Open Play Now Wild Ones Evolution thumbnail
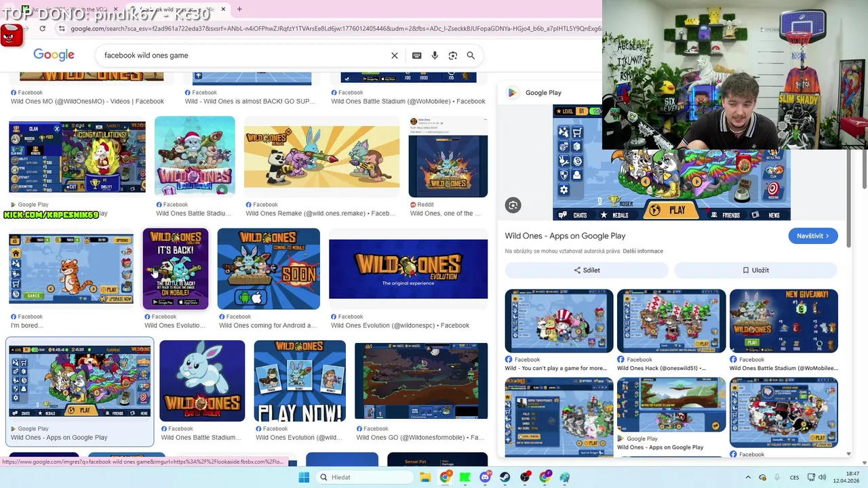Image resolution: width=868 pixels, height=488 pixels. [x=300, y=381]
